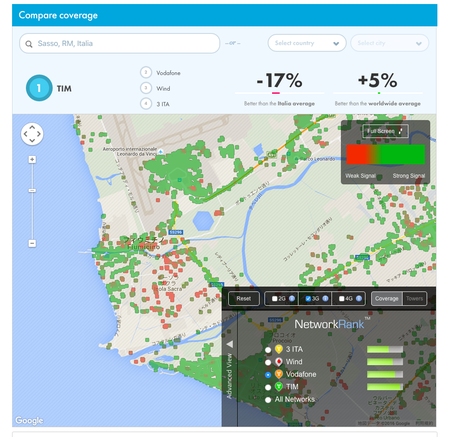Select the TIM radio button
Image resolution: width=470 pixels, height=437 pixels.
click(x=268, y=387)
